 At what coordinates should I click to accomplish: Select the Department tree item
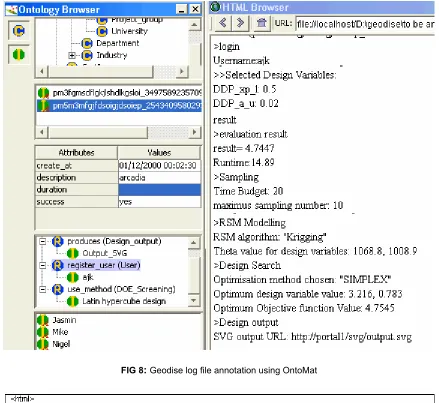[117, 43]
